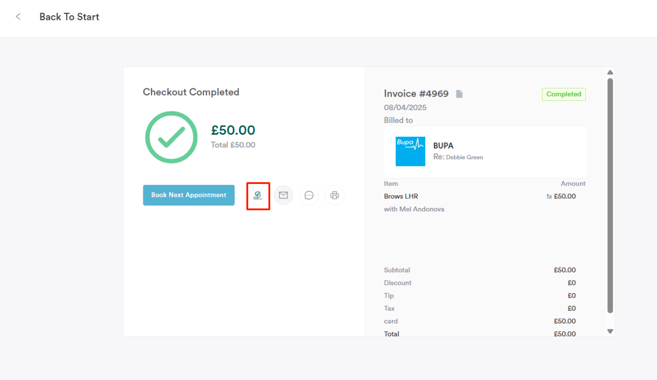Send the receipt via SMS chat icon
This screenshot has width=657, height=380.
click(x=309, y=195)
